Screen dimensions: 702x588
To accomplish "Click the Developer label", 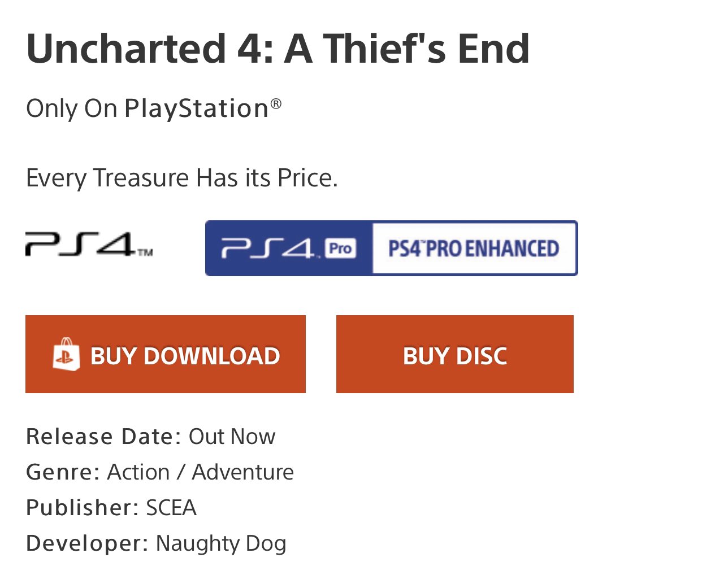I will 87,543.
